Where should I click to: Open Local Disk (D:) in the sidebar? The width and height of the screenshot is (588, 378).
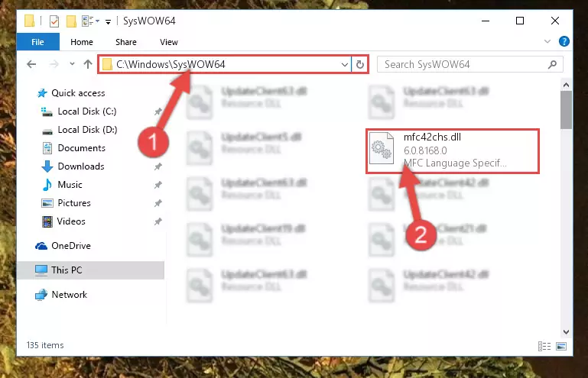[x=87, y=130]
